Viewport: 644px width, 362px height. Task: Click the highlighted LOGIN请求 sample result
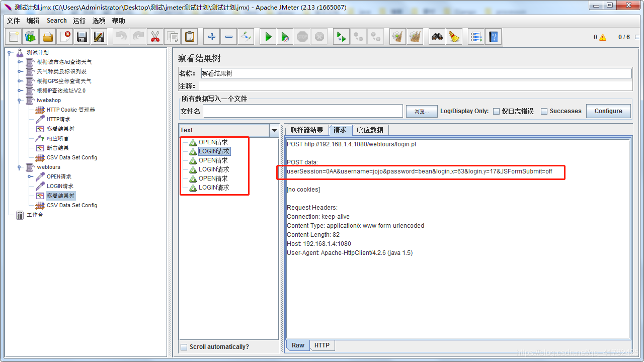pos(214,151)
